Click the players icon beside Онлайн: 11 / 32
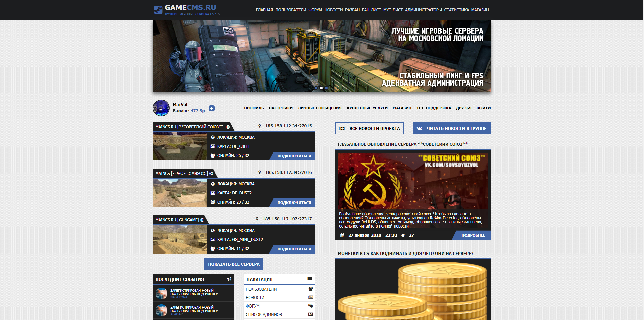Screen dimensions: 644x320 point(213,249)
